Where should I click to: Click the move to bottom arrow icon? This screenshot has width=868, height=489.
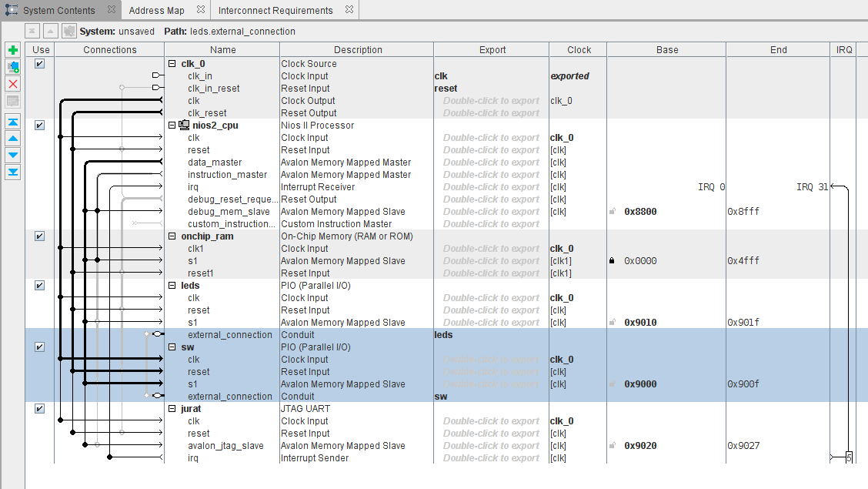coord(13,172)
